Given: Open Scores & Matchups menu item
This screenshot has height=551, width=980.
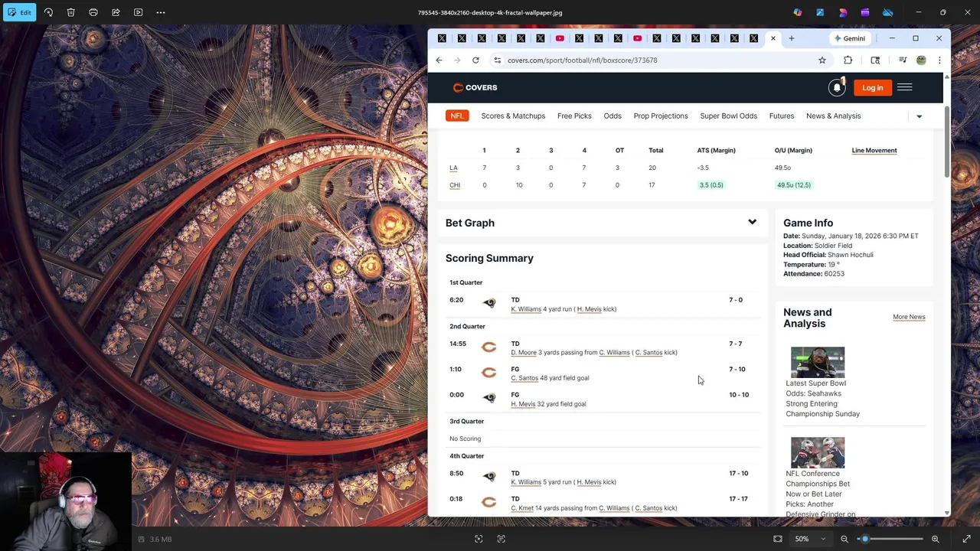Looking at the screenshot, I should tap(513, 116).
